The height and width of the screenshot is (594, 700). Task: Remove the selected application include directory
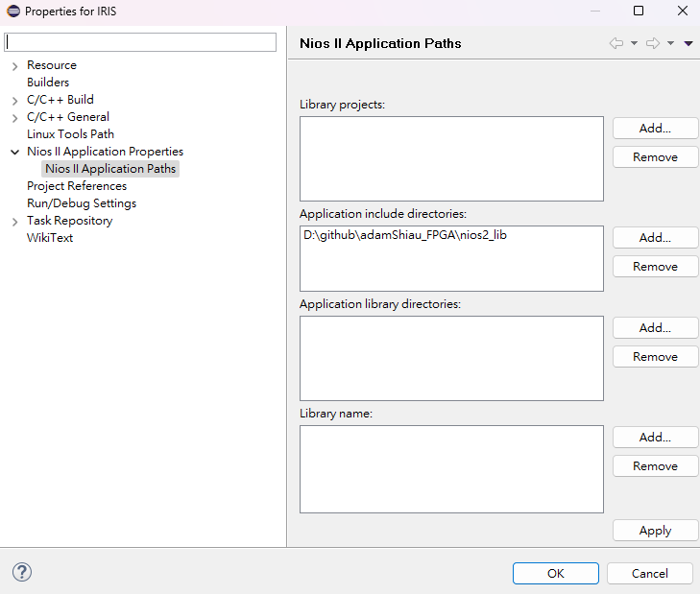point(655,266)
